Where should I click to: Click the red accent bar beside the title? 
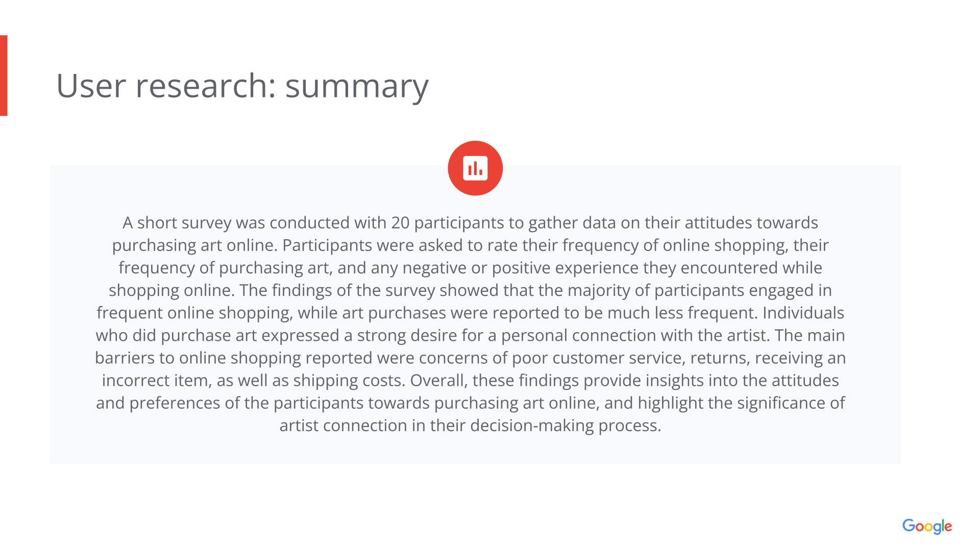pyautogui.click(x=4, y=76)
